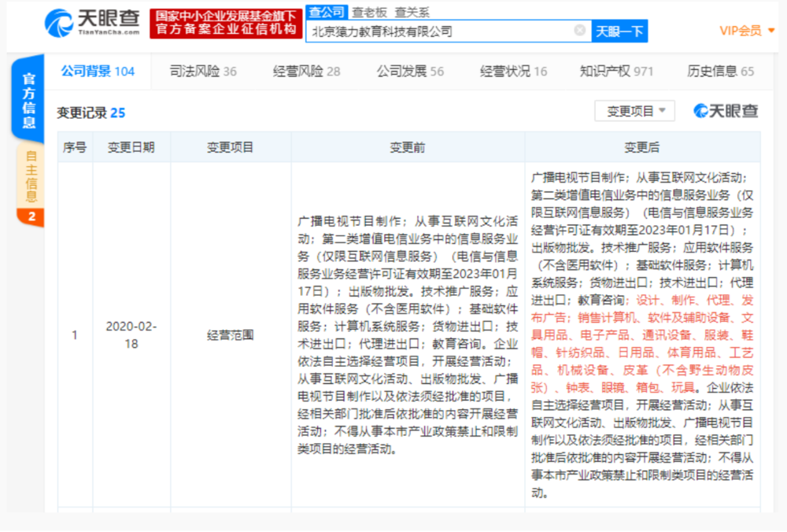The width and height of the screenshot is (787, 532).
Task: Open the 公司发展 56 tab
Action: [410, 72]
